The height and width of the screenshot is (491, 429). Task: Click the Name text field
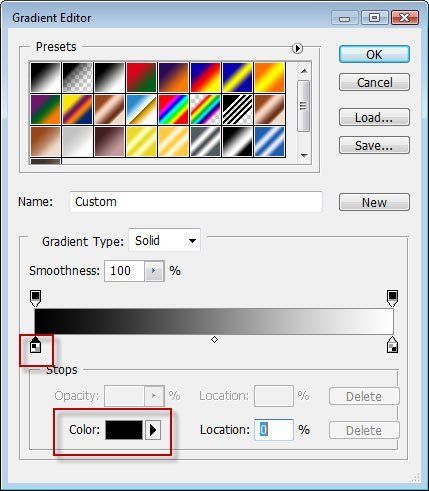coord(196,202)
